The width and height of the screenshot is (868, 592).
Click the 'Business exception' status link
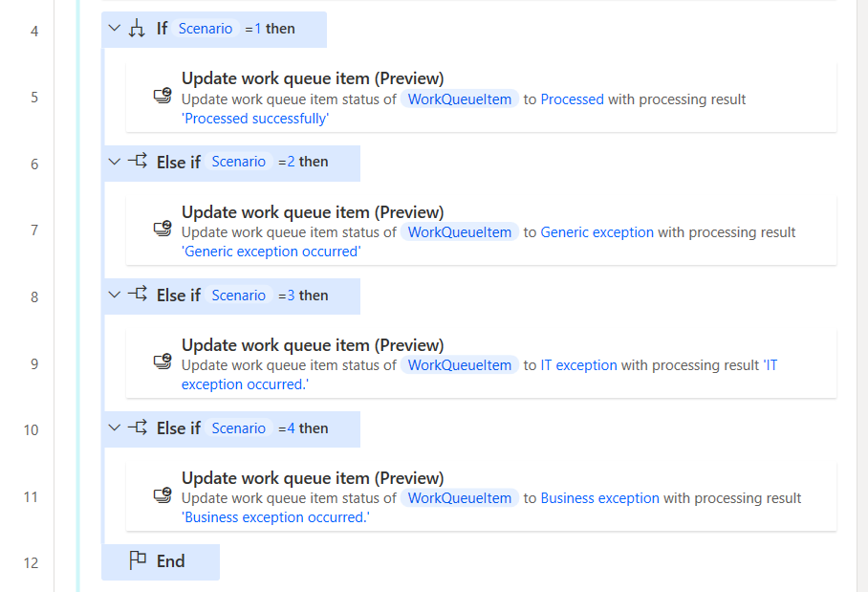599,498
